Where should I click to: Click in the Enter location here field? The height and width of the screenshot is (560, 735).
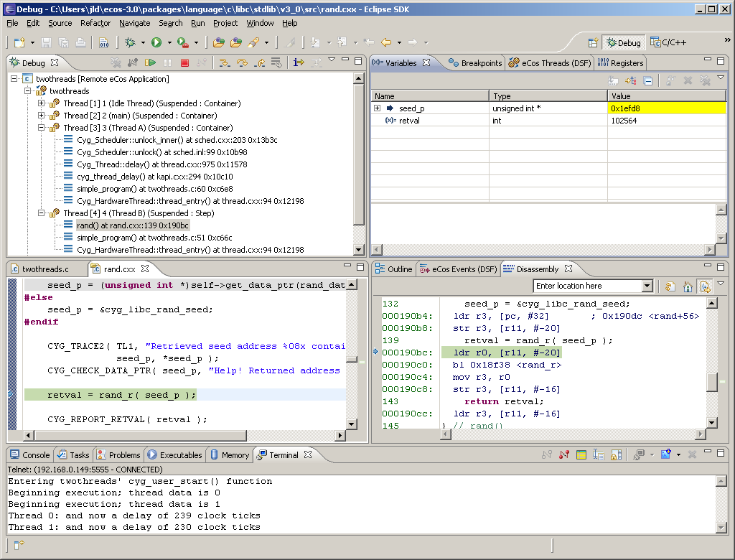(587, 286)
